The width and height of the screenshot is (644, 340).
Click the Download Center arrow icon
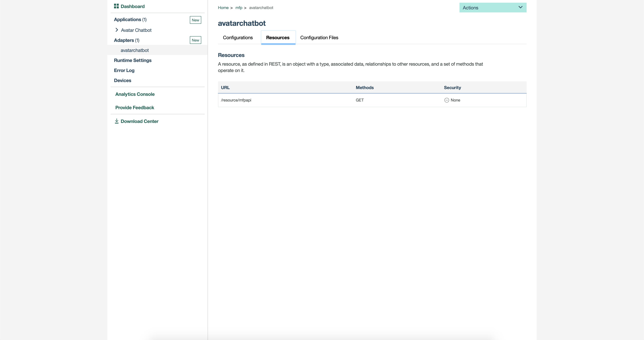coord(117,121)
